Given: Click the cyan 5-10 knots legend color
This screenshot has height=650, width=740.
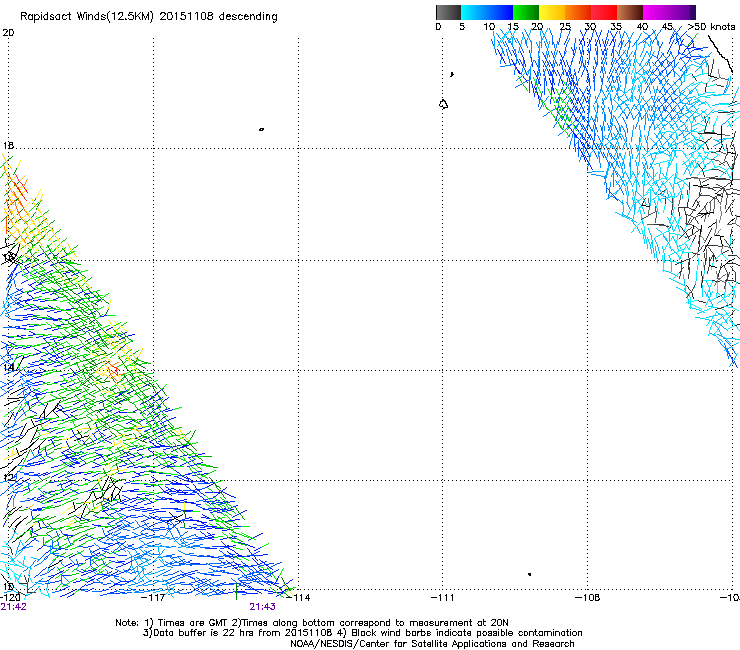Looking at the screenshot, I should tap(474, 12).
